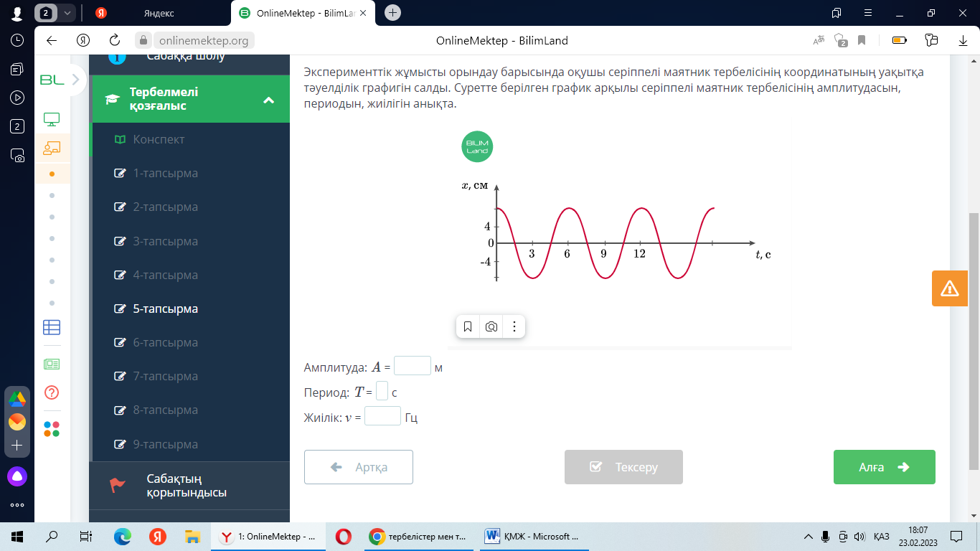Click orange warning report button
980x551 pixels.
(950, 288)
